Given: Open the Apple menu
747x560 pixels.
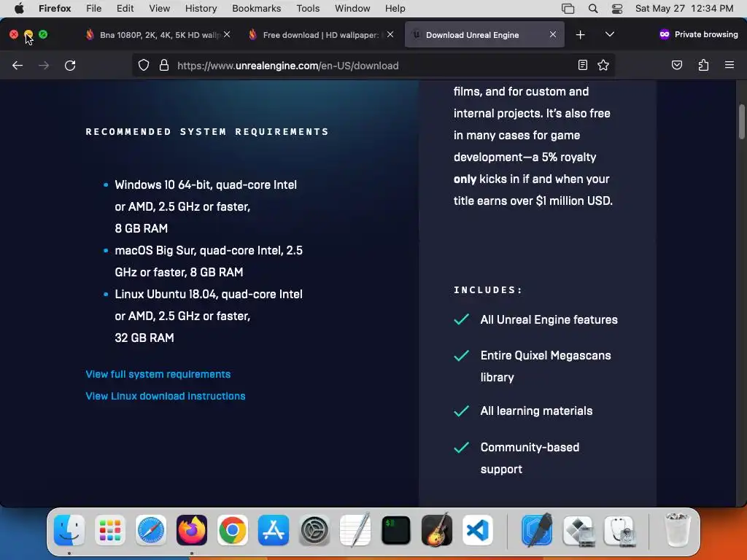Looking at the screenshot, I should tap(19, 8).
